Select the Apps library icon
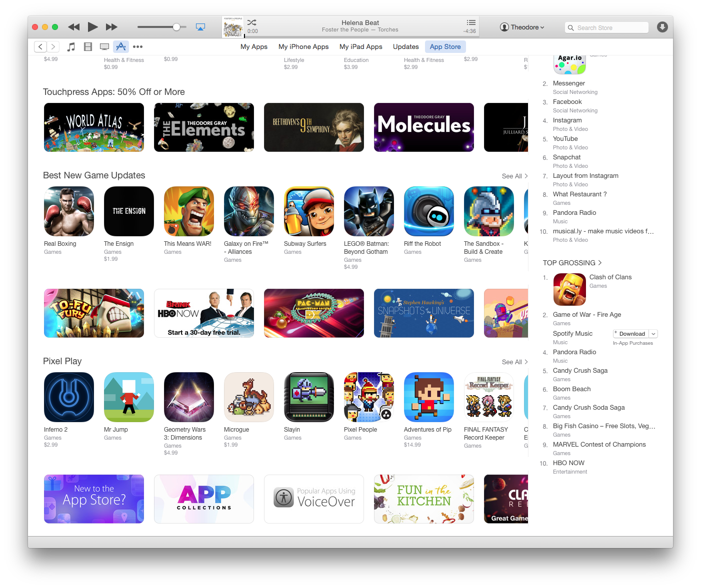701x588 pixels. 121,47
